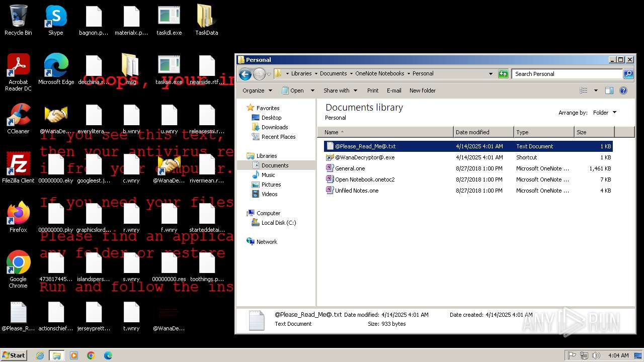The width and height of the screenshot is (644, 362).
Task: Select Unfiled Notes.one file
Action: 468,191
